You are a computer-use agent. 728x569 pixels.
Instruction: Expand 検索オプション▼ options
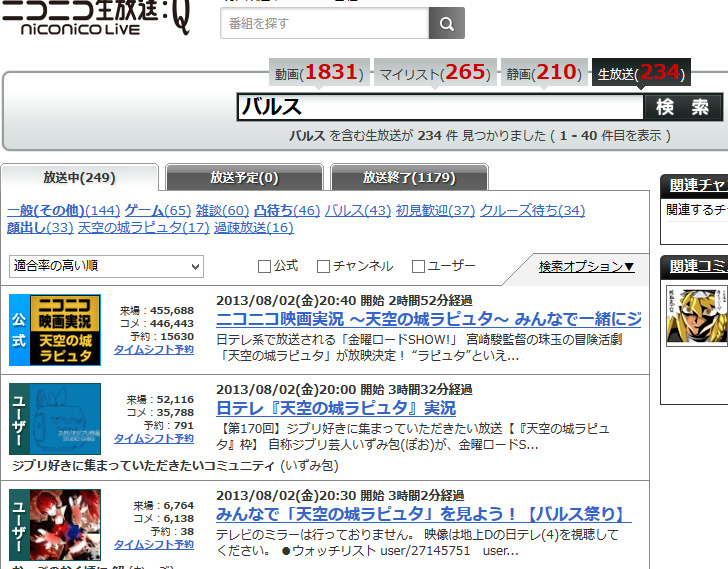586,267
